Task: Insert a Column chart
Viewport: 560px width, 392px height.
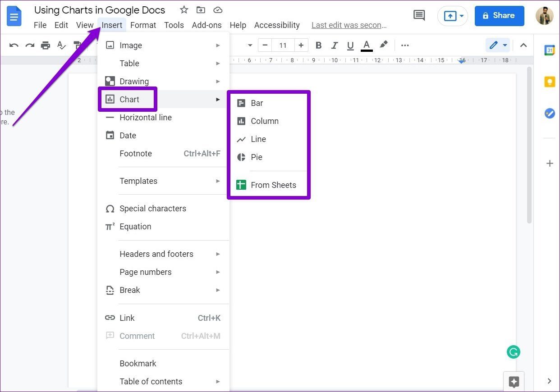Action: 269,121
